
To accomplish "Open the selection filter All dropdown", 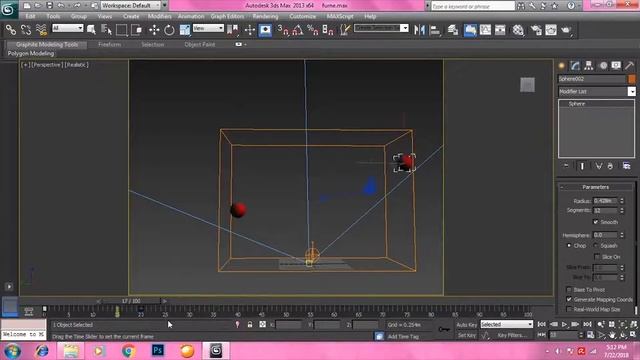I will 67,28.
